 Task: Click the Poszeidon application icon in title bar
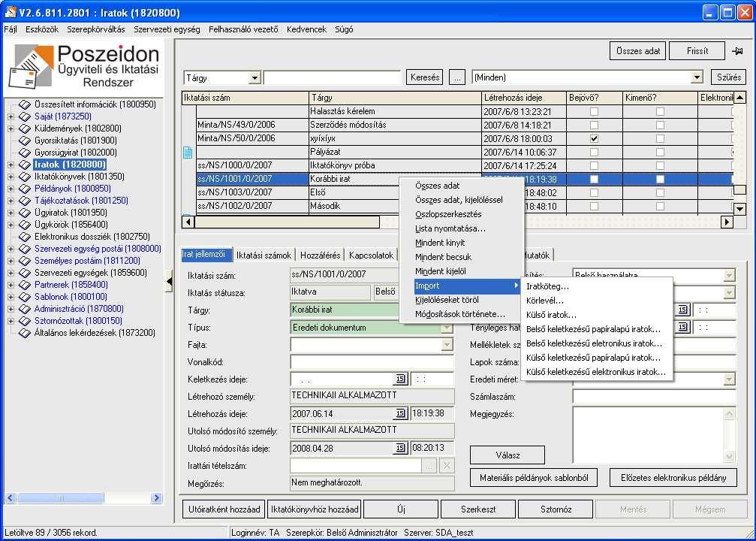pos(10,12)
